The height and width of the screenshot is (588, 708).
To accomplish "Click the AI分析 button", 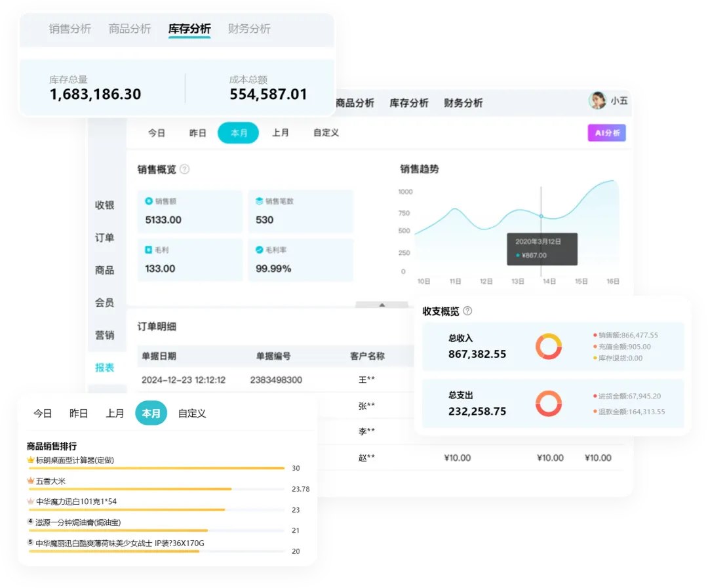I will click(x=607, y=133).
